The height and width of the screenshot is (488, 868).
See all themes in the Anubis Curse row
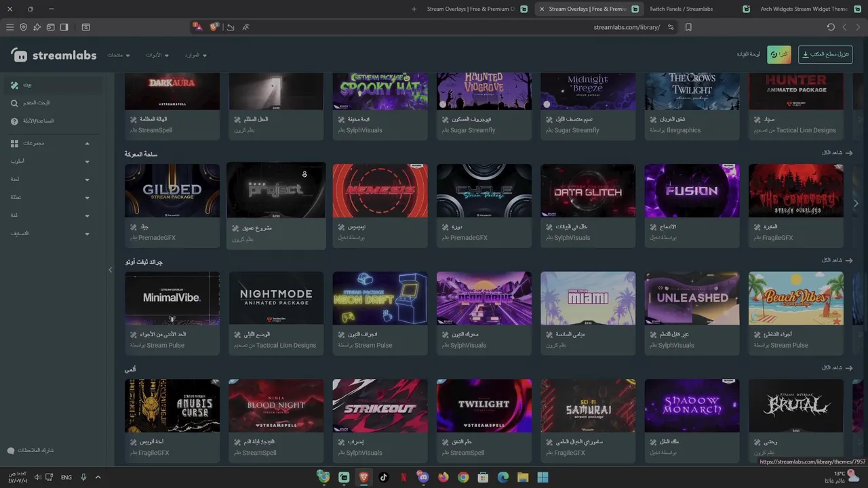(x=837, y=368)
